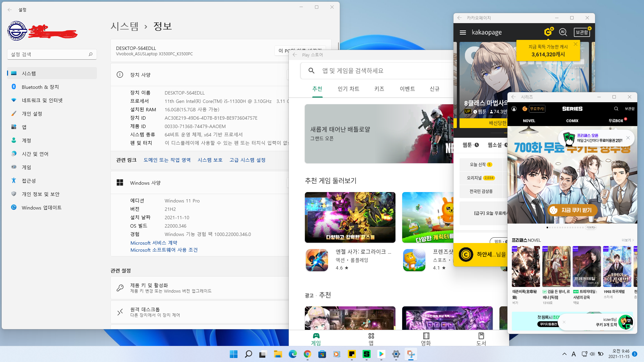The height and width of the screenshot is (362, 644).
Task: Click the 더보기 link beside 프리패스 NOVEL
Action: 628,240
